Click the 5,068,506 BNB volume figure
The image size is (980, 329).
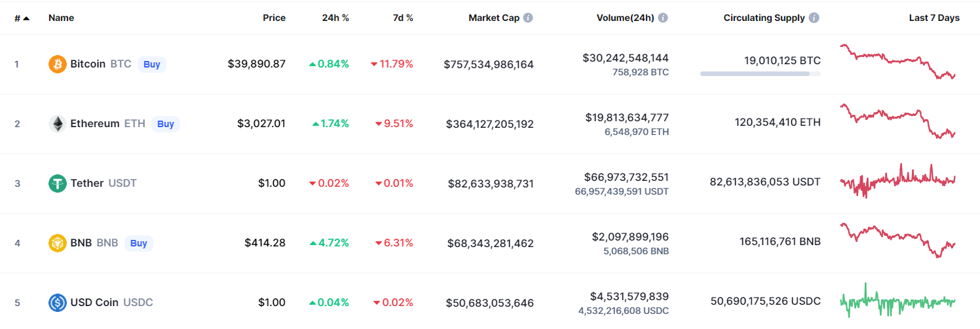637,251
